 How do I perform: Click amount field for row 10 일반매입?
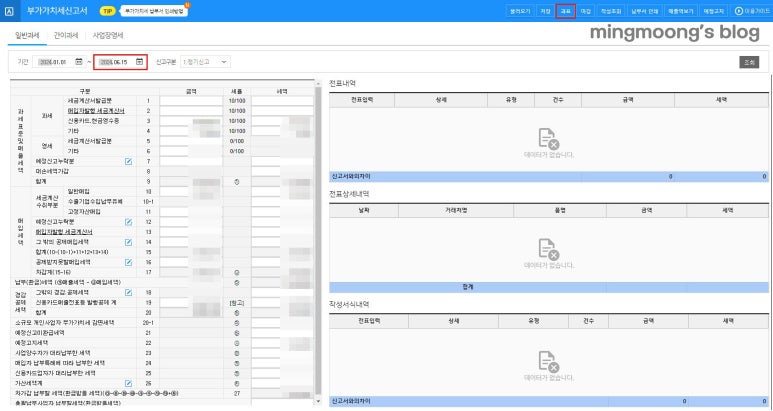coord(191,191)
